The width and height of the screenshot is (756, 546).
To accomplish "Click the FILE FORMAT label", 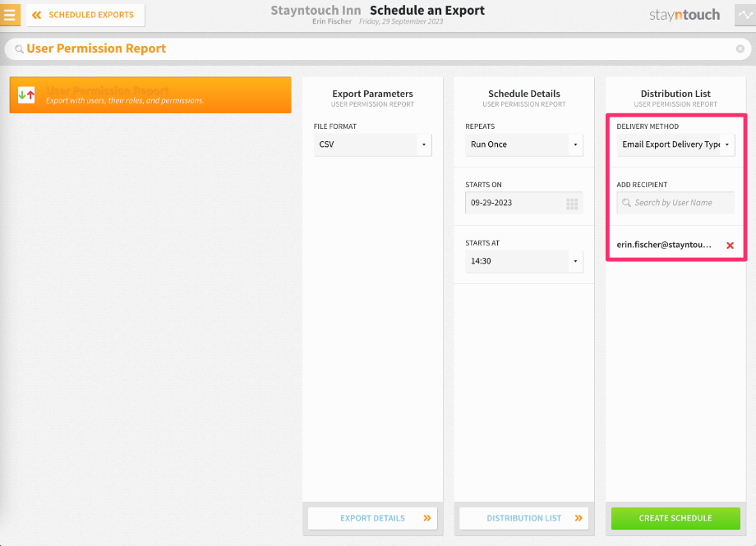I will click(x=335, y=126).
